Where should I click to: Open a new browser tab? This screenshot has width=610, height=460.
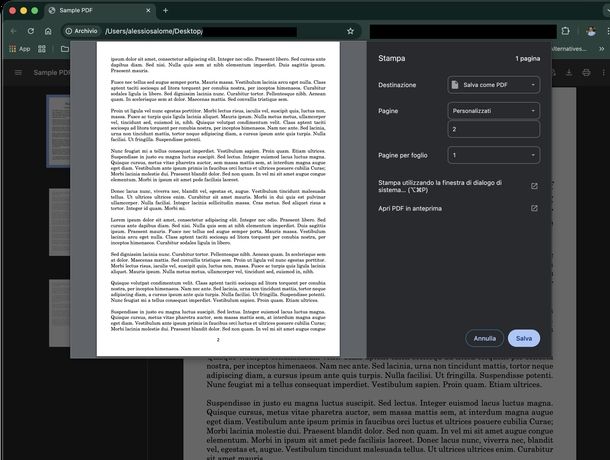click(165, 11)
